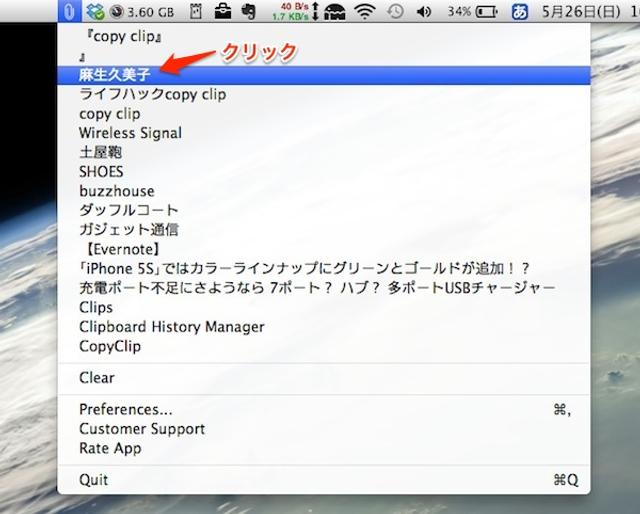The height and width of the screenshot is (514, 640).
Task: Quit the CopyClip app
Action: tap(324, 480)
